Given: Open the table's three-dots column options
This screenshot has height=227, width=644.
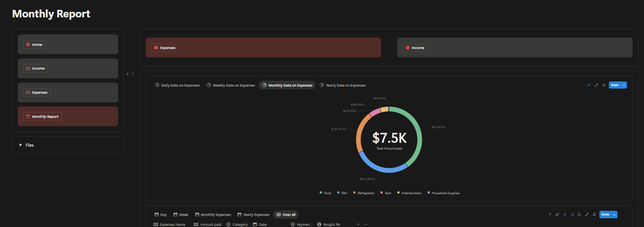Looking at the screenshot, I should pyautogui.click(x=366, y=224).
